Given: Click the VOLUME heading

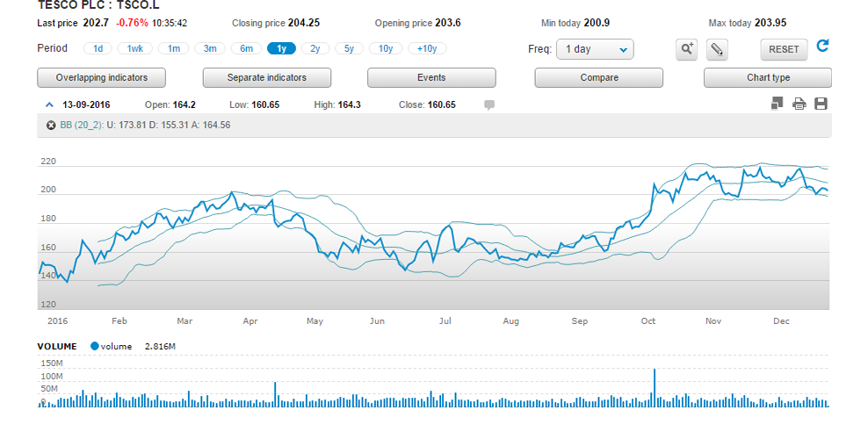Looking at the screenshot, I should (x=57, y=347).
